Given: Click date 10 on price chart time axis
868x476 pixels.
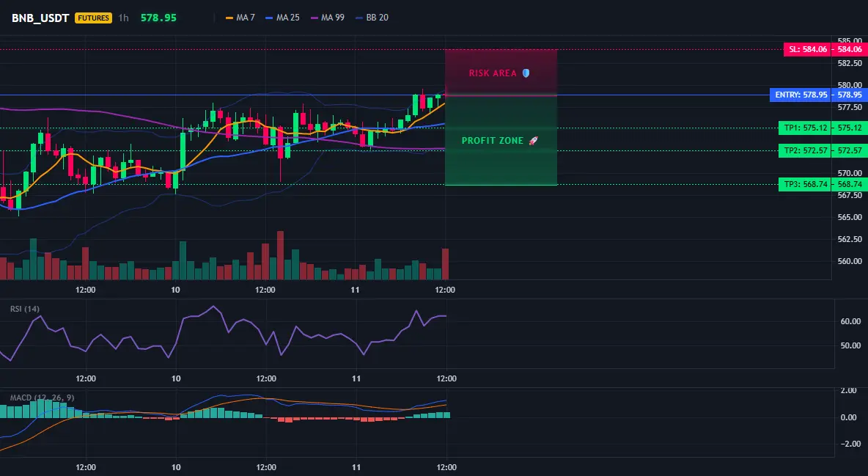Looking at the screenshot, I should click(175, 290).
